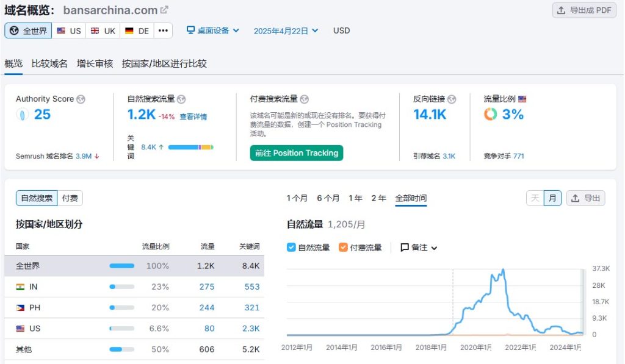
Task: Select the 1年 time range tab
Action: [355, 198]
